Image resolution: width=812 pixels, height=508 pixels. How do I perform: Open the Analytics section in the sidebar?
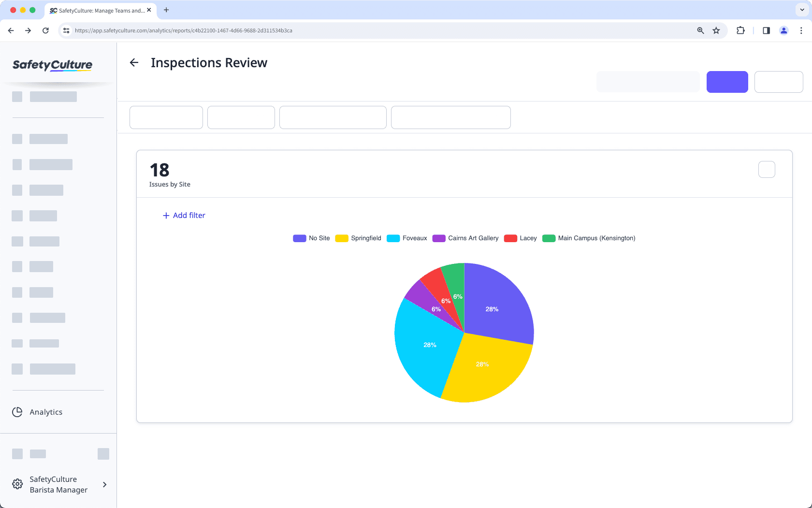coord(46,412)
